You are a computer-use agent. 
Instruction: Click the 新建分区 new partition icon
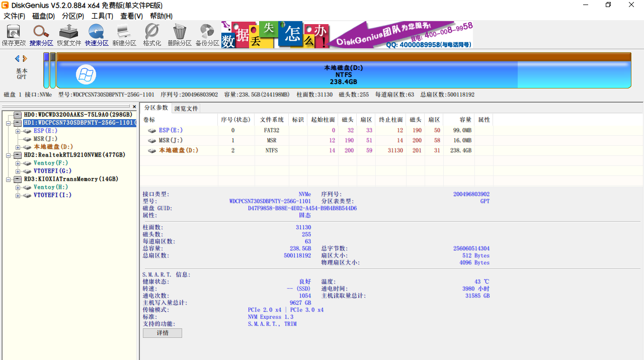[x=124, y=34]
